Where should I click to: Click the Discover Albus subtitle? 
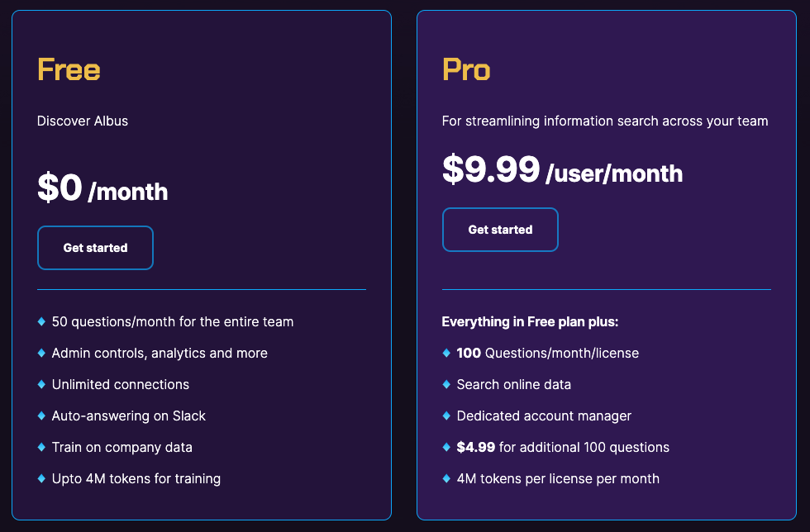[x=83, y=121]
